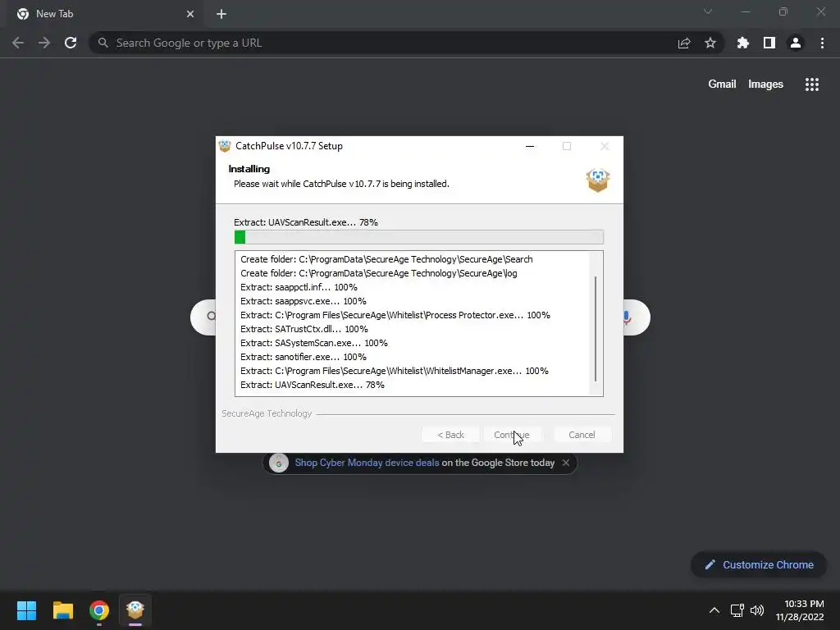Select log line with Process Protector.exe
The height and width of the screenshot is (630, 840).
395,315
